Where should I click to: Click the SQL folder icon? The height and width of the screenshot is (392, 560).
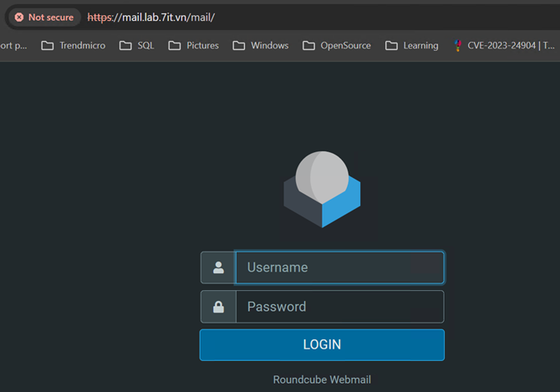click(125, 46)
